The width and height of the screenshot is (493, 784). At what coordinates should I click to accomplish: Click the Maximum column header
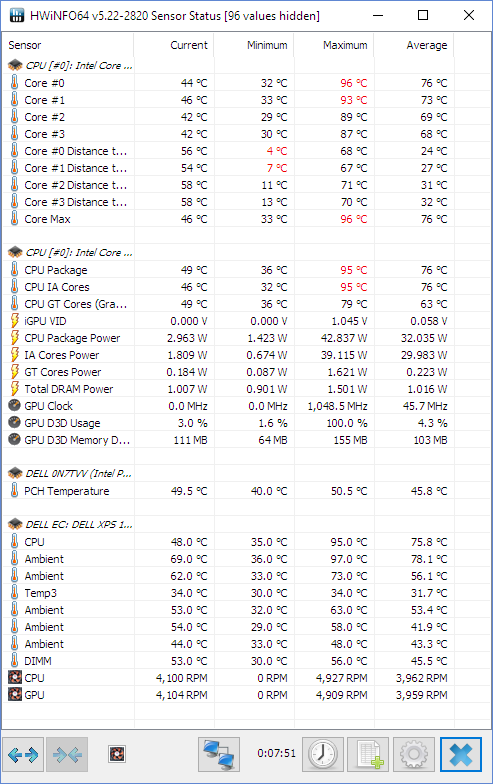tap(334, 45)
